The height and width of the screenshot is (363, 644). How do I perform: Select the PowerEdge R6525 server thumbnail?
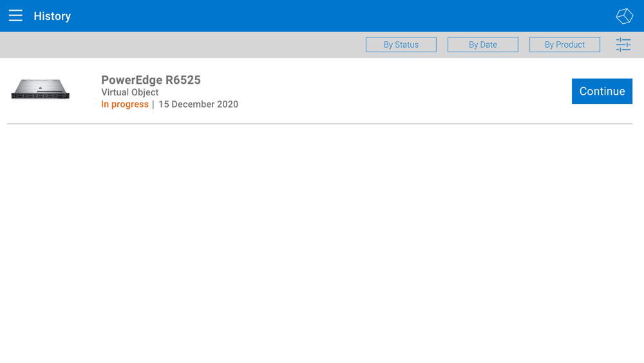tap(40, 89)
